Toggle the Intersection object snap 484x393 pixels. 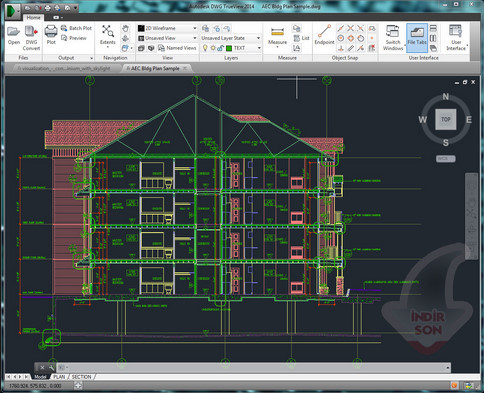350,28
